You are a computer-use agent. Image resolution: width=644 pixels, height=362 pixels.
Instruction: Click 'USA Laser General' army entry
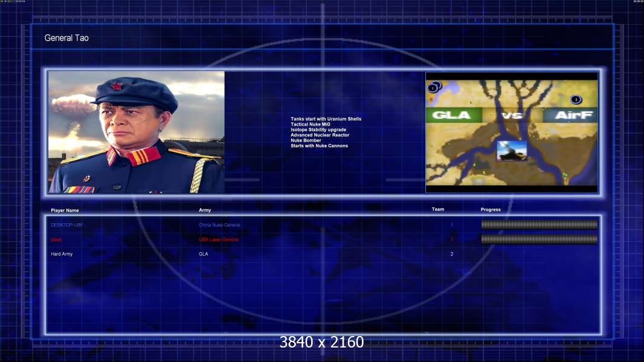point(219,240)
